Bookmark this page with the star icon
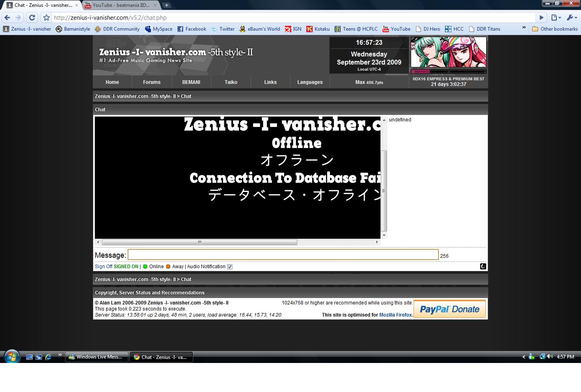581x392 pixels. point(46,17)
